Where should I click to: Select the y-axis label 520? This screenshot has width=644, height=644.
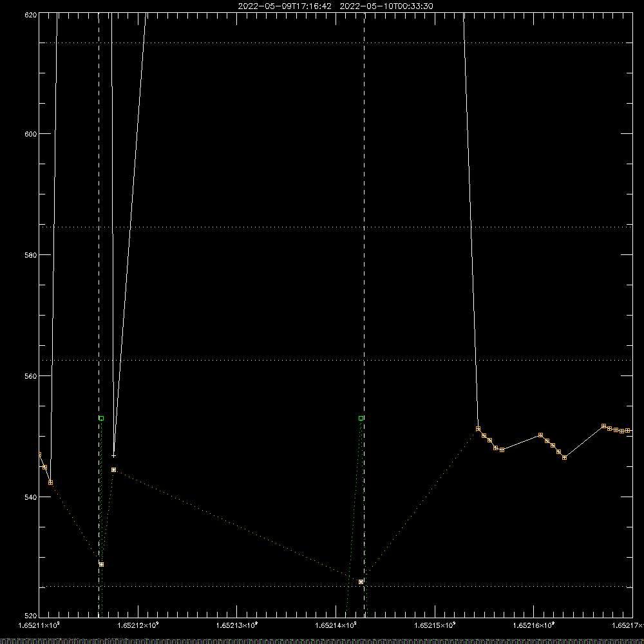pos(31,616)
